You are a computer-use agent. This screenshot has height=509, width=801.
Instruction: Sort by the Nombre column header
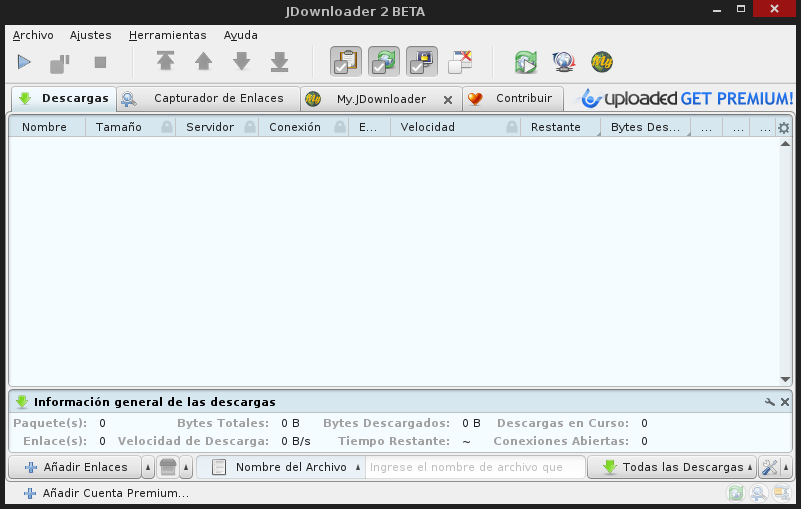(46, 127)
